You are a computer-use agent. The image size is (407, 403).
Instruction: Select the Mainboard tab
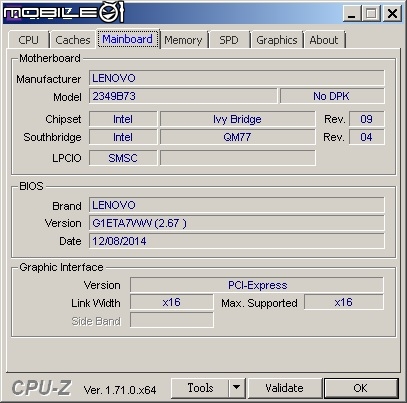coord(127,39)
